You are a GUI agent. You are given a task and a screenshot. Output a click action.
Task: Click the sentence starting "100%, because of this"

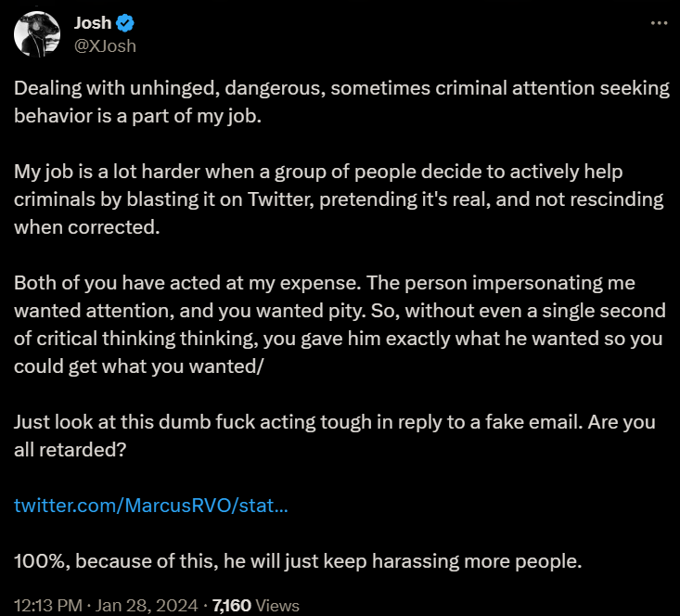click(x=299, y=561)
